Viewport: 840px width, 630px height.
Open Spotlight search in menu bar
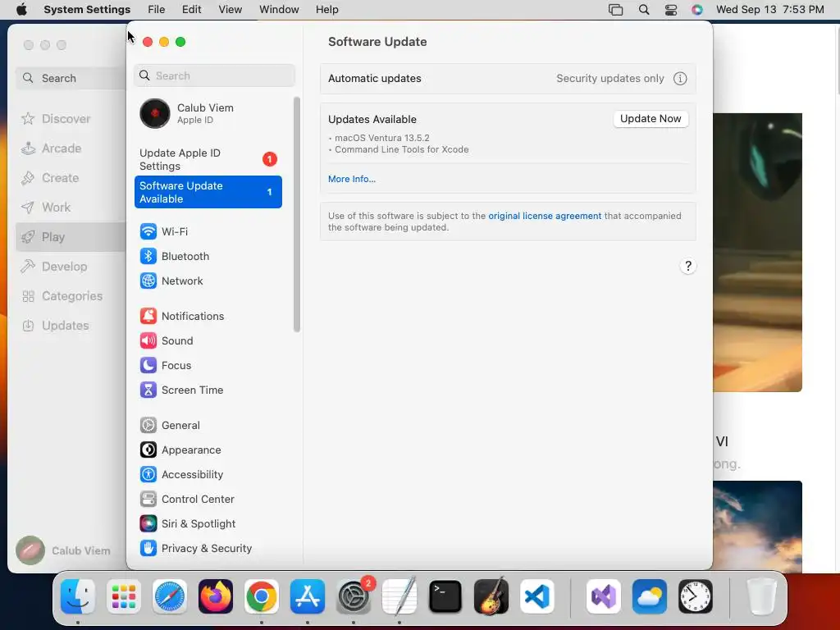[644, 10]
